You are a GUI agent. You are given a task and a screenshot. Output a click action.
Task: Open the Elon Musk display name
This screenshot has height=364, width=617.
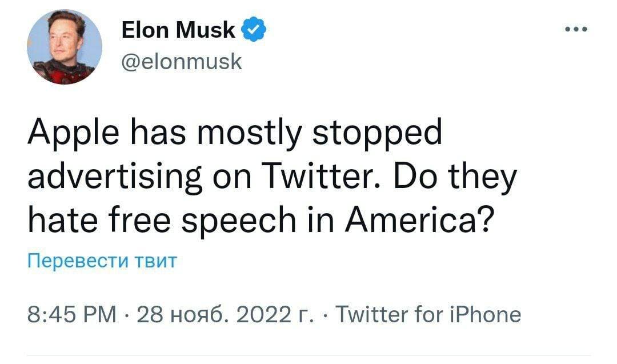tap(178, 31)
